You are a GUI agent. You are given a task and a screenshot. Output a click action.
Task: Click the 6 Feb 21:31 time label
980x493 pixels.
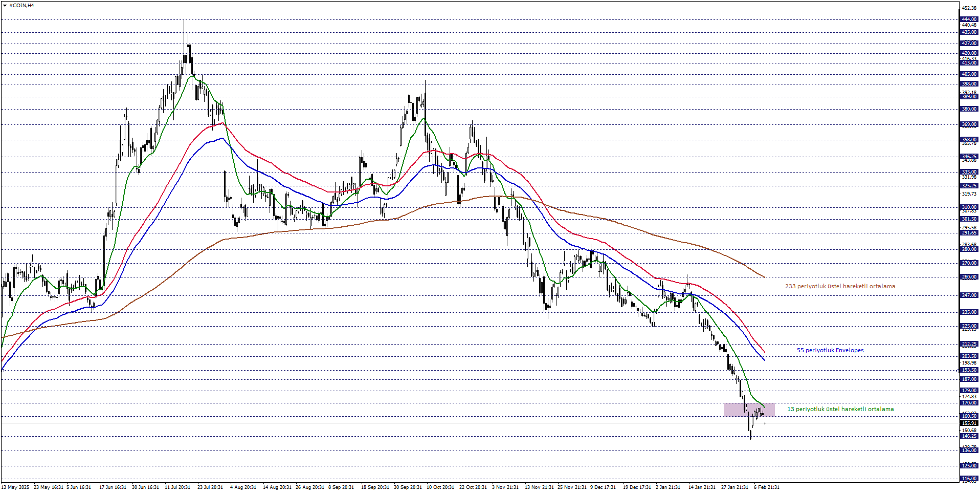click(x=766, y=487)
